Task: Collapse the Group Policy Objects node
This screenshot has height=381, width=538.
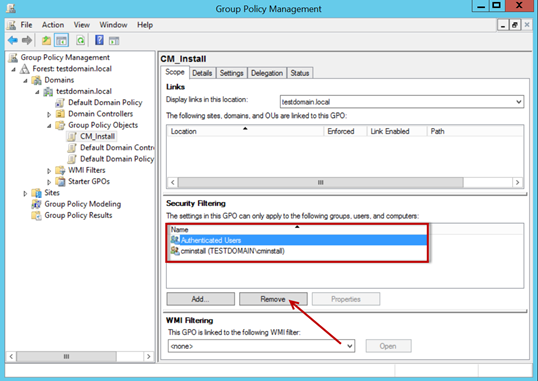Action: (x=49, y=126)
